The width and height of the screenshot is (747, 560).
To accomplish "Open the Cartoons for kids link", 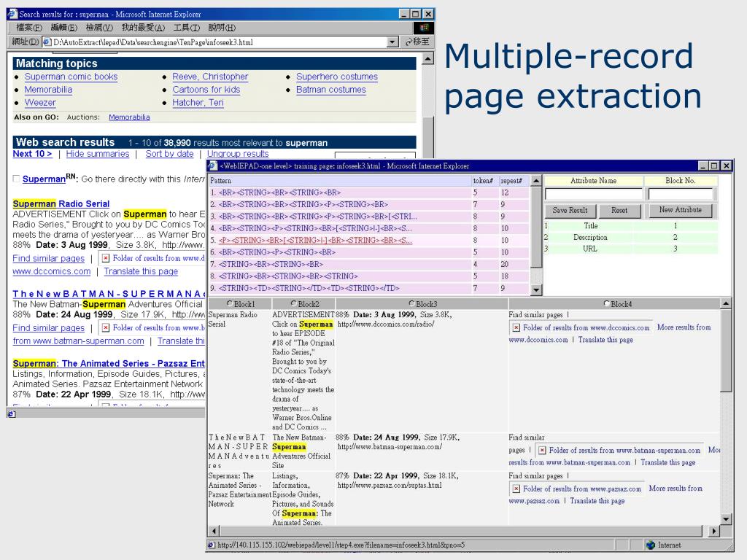I will [x=206, y=90].
